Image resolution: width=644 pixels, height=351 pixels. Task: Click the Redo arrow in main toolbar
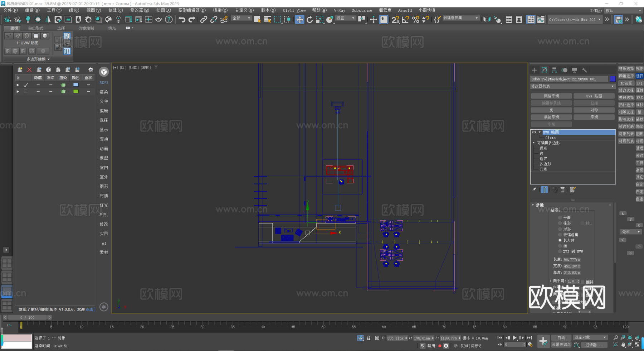(192, 19)
